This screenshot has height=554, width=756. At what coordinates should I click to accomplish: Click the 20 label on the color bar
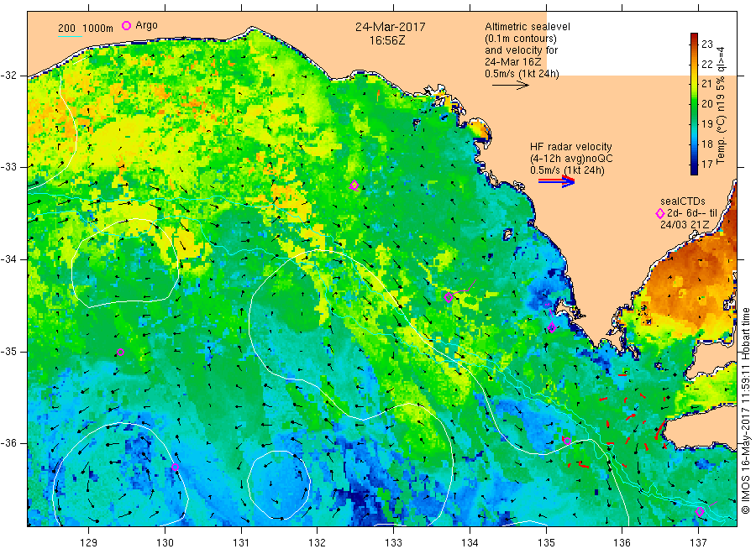click(x=706, y=103)
